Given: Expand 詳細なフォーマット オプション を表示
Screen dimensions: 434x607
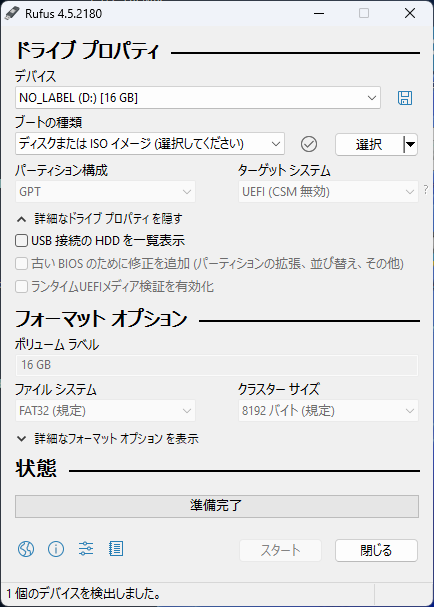Looking at the screenshot, I should point(107,439).
